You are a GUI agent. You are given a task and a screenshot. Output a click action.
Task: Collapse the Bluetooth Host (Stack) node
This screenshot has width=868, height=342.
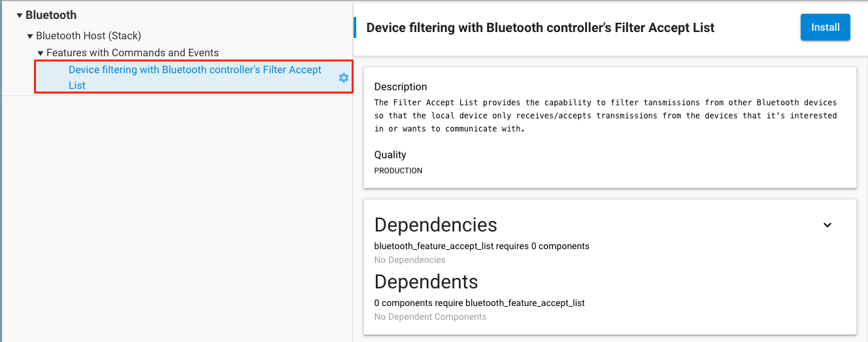point(30,36)
